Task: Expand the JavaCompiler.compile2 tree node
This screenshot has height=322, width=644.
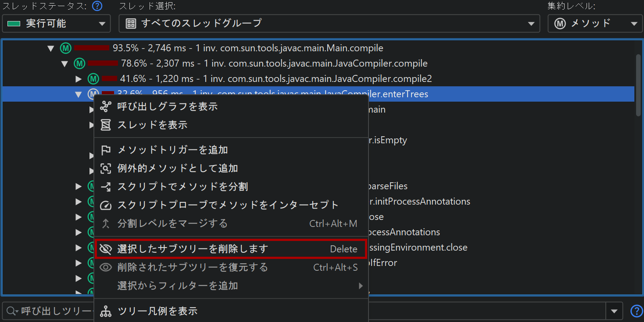Action: 79,79
